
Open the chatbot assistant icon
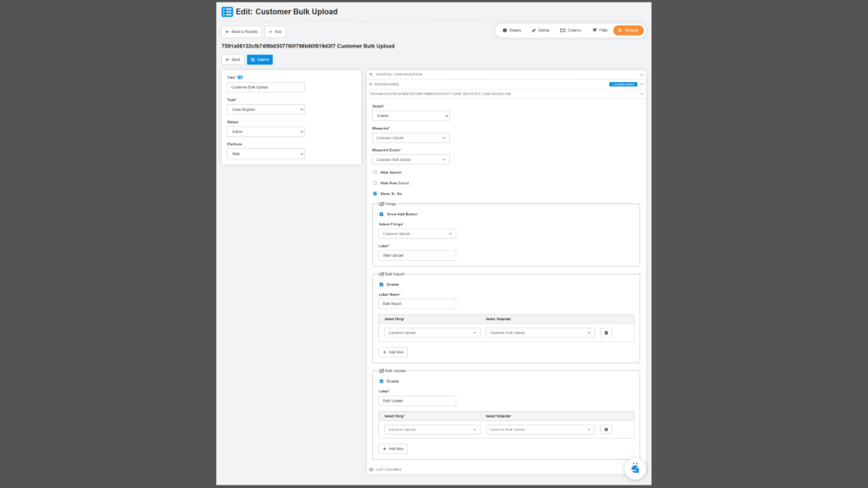click(635, 468)
